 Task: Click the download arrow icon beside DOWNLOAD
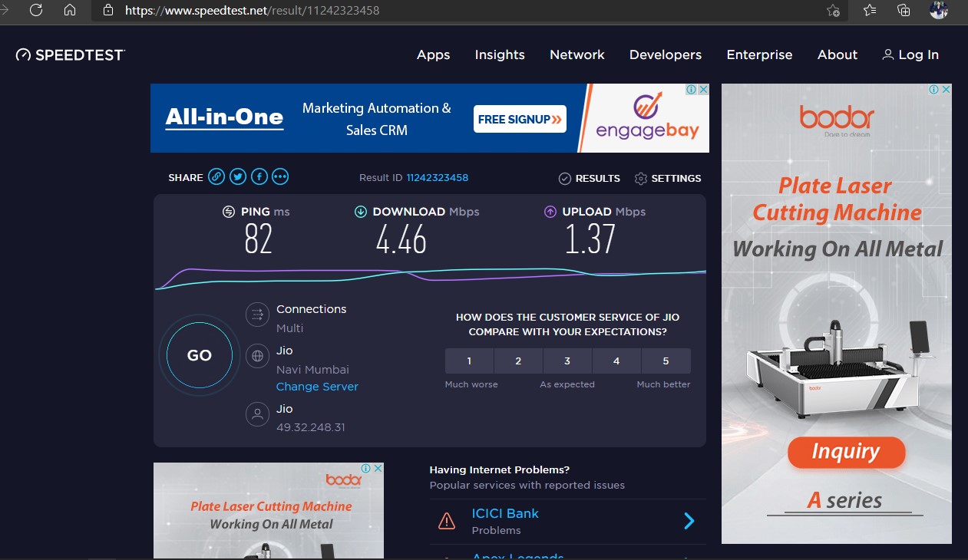click(361, 212)
